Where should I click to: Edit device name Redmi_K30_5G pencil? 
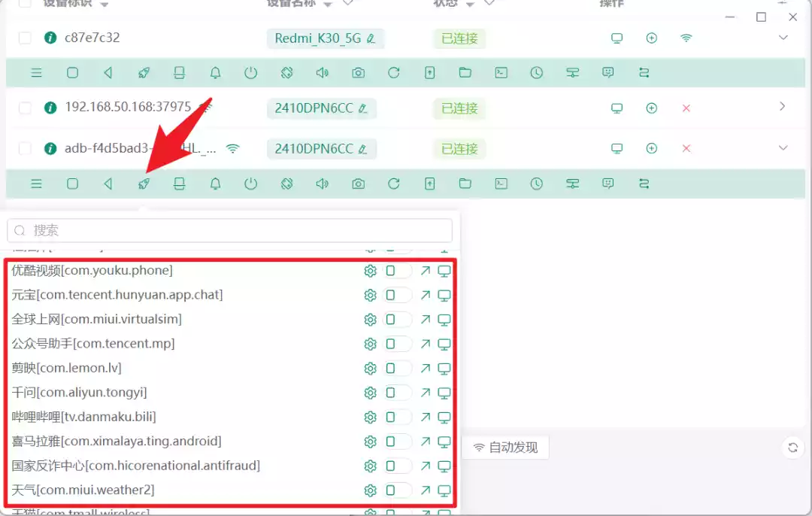pyautogui.click(x=371, y=38)
